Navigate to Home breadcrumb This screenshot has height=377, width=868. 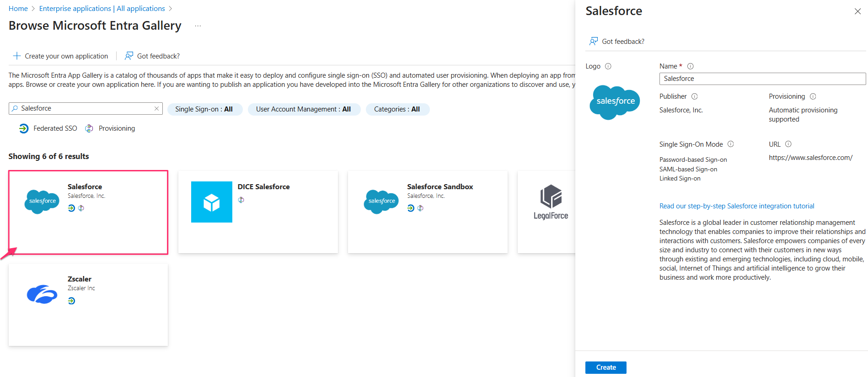(x=18, y=9)
